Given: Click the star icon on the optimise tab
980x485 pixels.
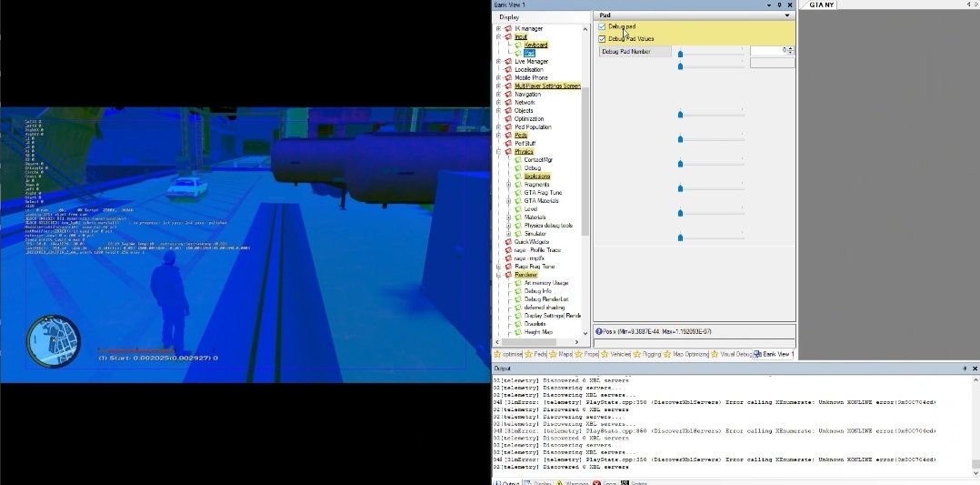Looking at the screenshot, I should (x=497, y=354).
